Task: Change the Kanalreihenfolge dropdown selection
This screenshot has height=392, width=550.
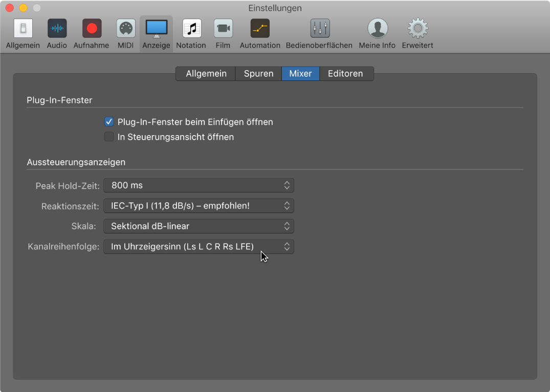Action: 199,247
